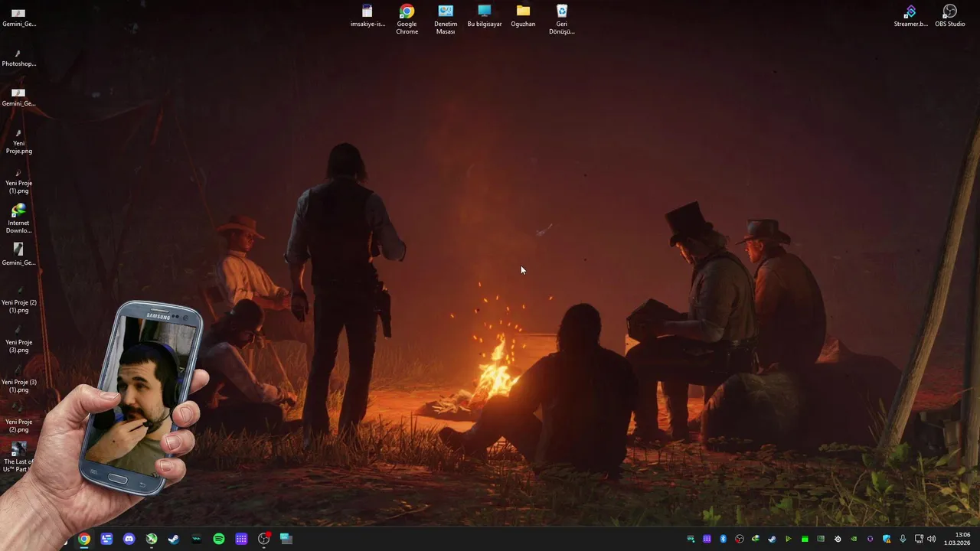The height and width of the screenshot is (551, 980).
Task: Click the Internet Download Manager tray icon
Action: click(756, 539)
